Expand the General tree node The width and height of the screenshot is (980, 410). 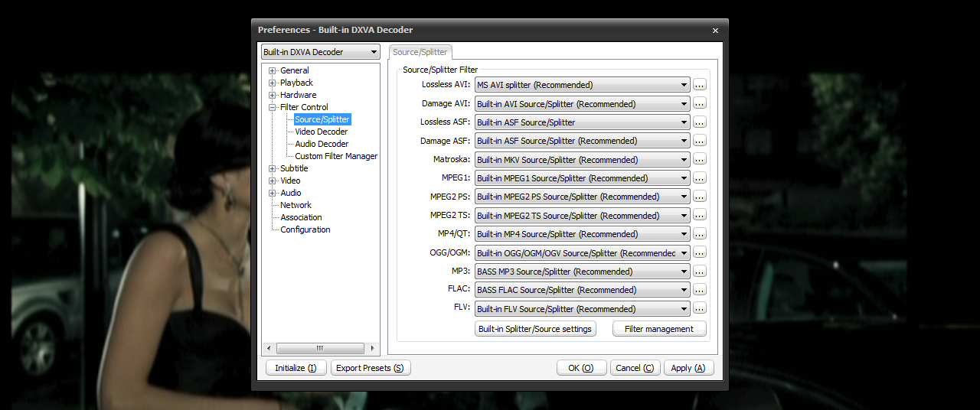point(272,71)
